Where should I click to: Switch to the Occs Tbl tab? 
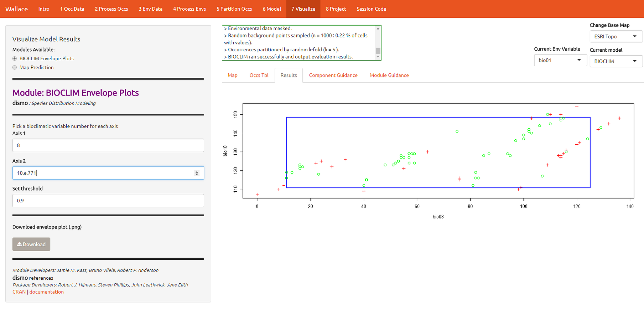(259, 75)
